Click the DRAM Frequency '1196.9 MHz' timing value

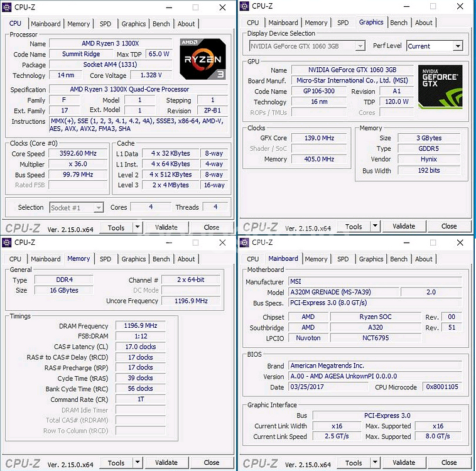pyautogui.click(x=141, y=325)
